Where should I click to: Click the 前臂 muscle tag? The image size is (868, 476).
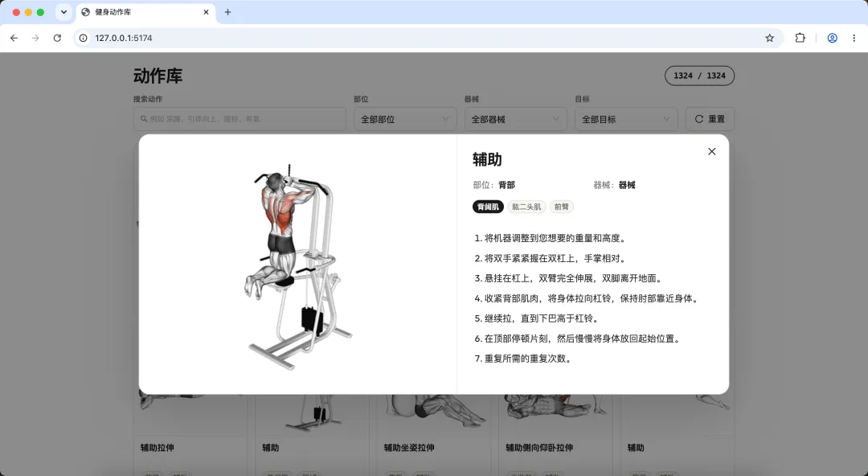tap(561, 207)
